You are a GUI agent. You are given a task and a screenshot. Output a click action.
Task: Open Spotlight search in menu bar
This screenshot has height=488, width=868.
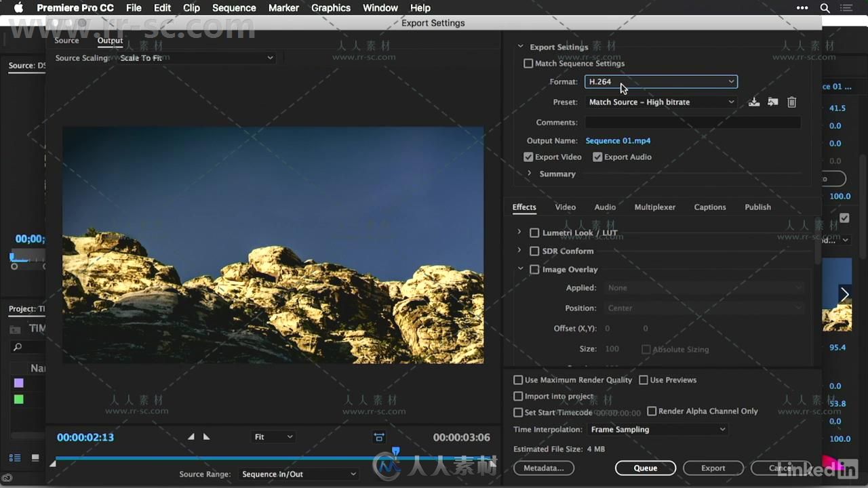point(825,8)
